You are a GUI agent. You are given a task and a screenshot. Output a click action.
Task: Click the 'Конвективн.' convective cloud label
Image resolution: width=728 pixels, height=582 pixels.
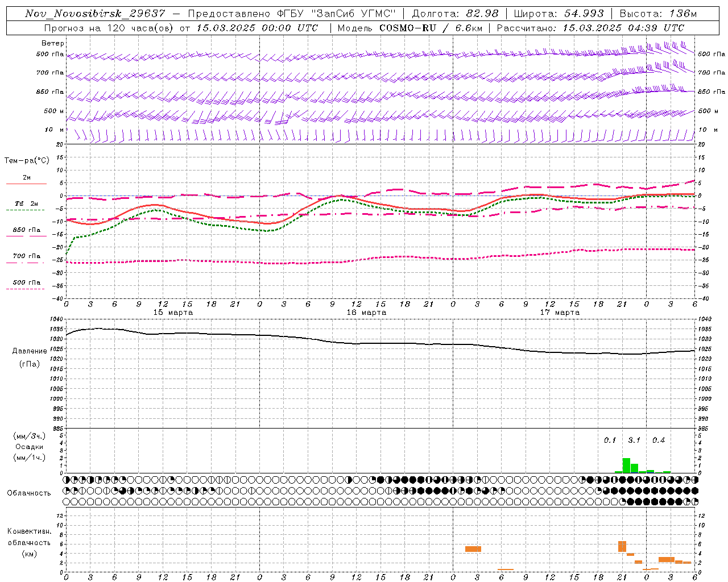29,531
